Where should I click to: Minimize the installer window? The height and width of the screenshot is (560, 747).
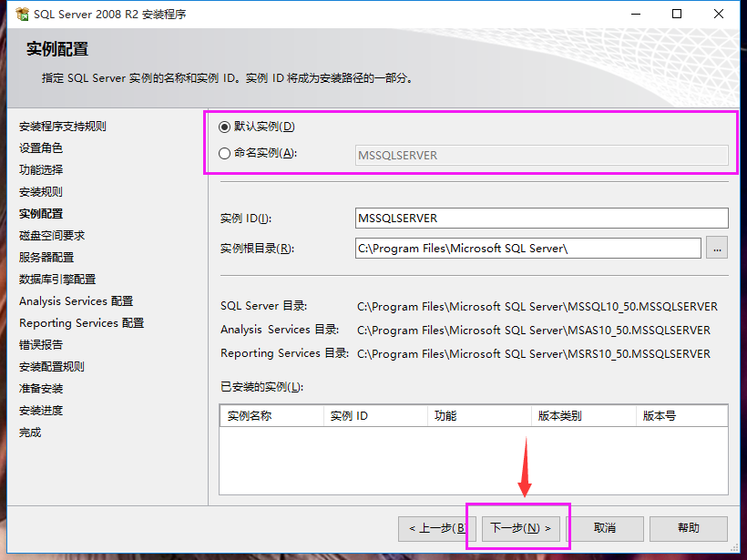coord(636,14)
